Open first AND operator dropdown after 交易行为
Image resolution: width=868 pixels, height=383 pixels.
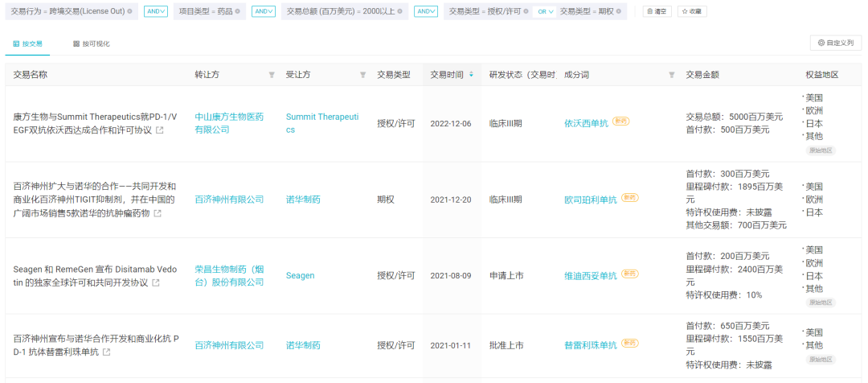tap(156, 11)
